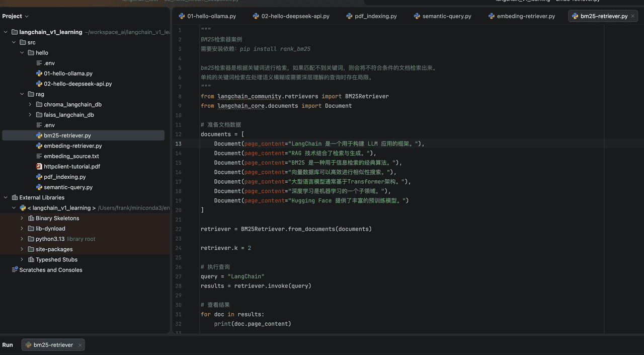Select the bm25-retriever run configuration tab
This screenshot has width=644, height=355.
pyautogui.click(x=53, y=345)
